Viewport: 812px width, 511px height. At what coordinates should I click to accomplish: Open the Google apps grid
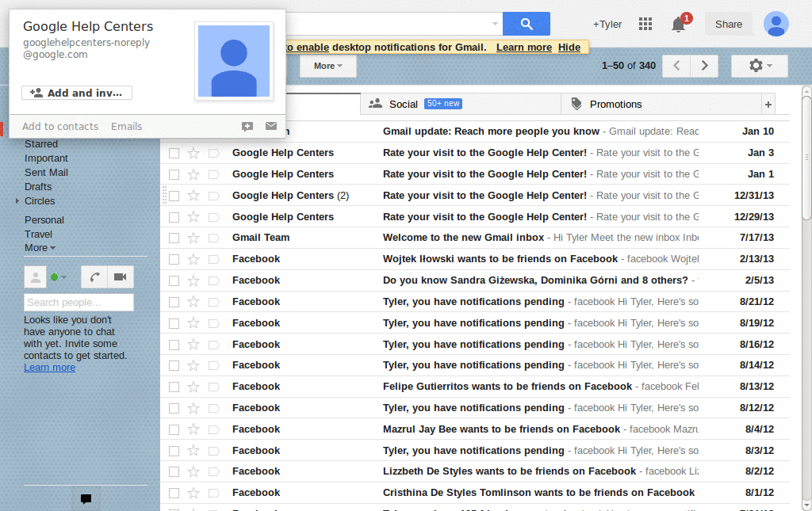pos(645,24)
